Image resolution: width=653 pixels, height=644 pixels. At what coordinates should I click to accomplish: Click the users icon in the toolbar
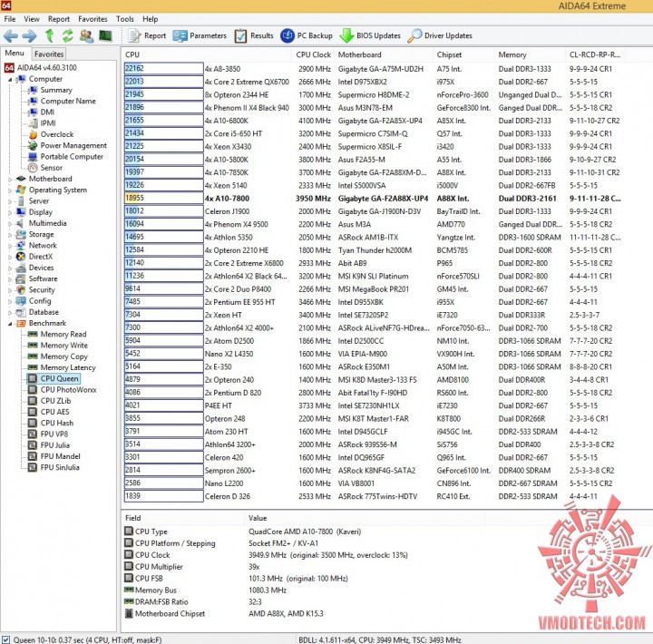[x=86, y=35]
